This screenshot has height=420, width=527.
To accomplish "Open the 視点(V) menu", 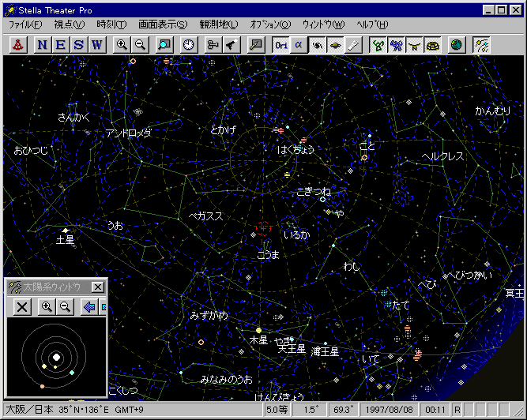I will [70, 24].
